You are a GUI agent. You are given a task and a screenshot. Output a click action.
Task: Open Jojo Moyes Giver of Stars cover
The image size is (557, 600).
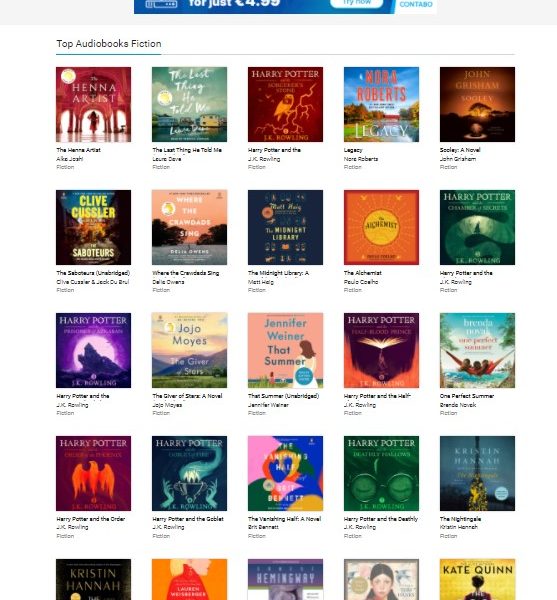pyautogui.click(x=189, y=351)
